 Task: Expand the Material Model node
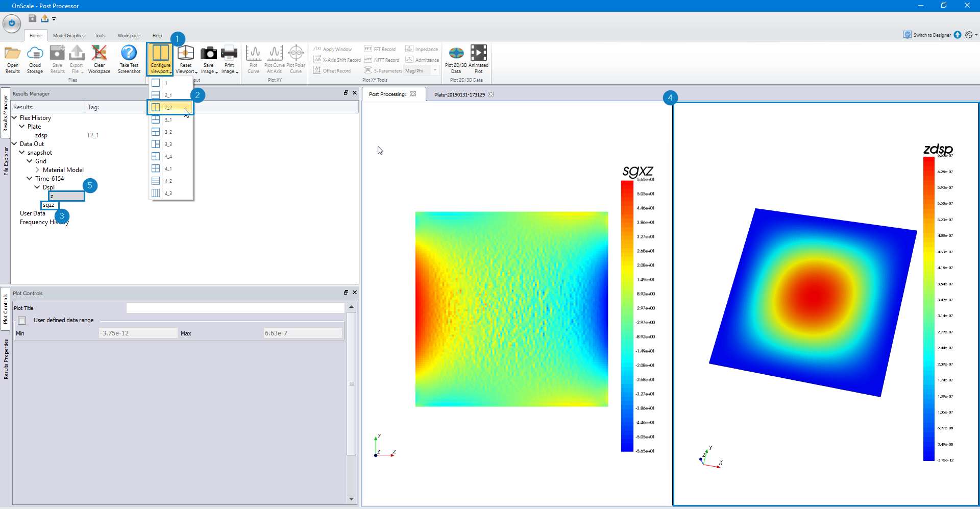[x=37, y=169]
